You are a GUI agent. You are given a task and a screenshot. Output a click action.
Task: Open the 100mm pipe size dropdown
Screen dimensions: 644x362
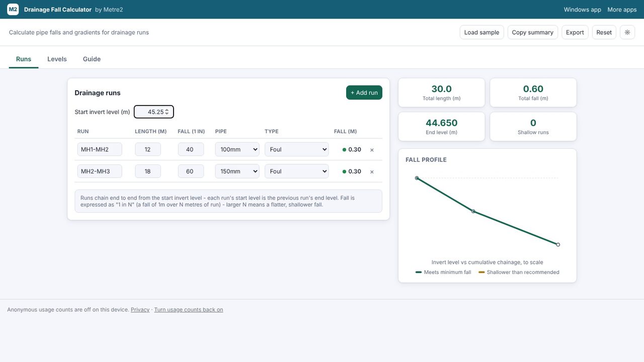[237, 149]
